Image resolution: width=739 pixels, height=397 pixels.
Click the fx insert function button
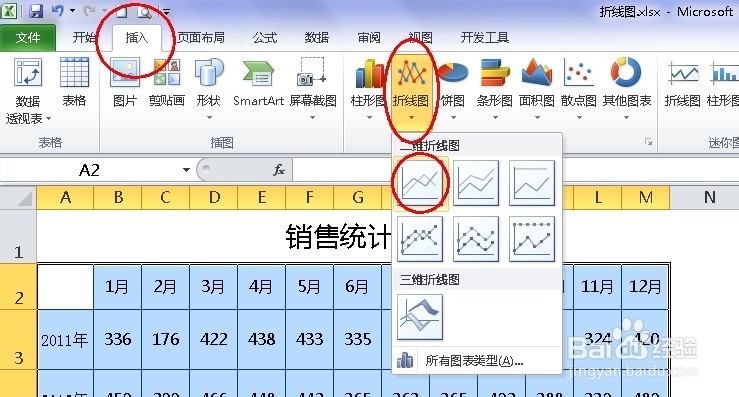279,170
